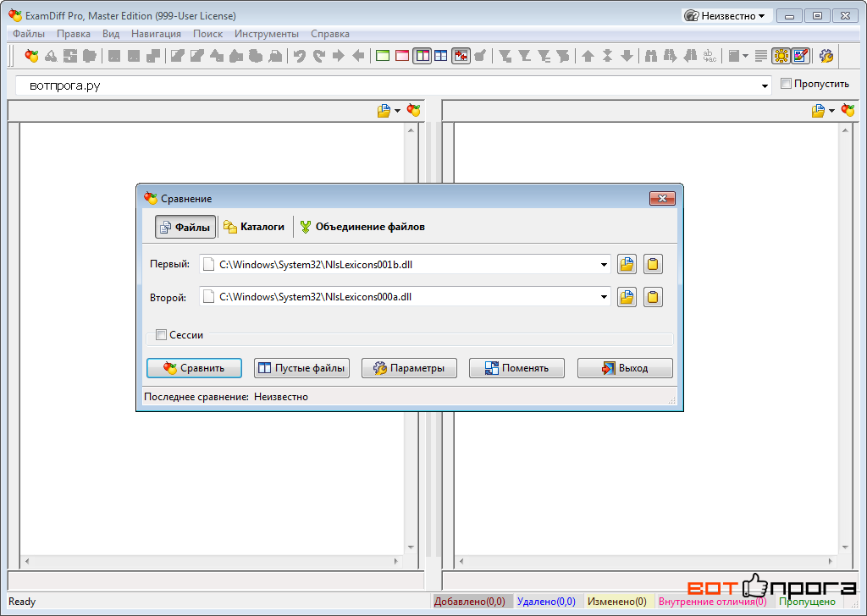Open Параметры from the dialog
The image size is (867, 616).
pos(409,368)
